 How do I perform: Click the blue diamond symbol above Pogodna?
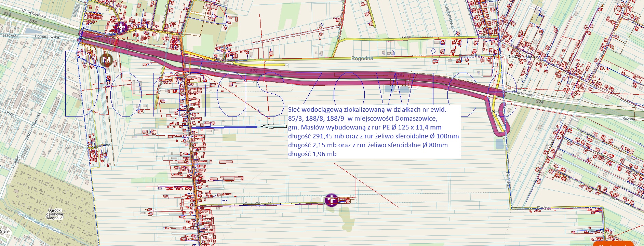[433, 51]
